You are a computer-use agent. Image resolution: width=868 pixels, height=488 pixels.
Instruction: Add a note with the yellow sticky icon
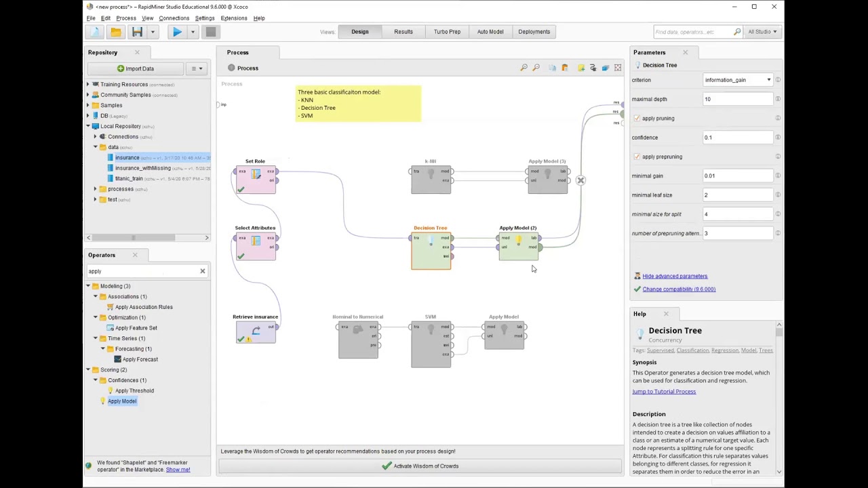[580, 68]
